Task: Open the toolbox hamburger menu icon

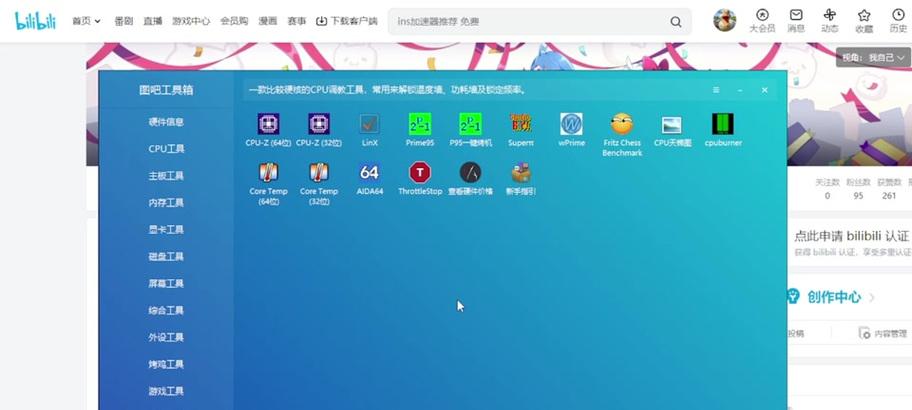Action: point(716,90)
